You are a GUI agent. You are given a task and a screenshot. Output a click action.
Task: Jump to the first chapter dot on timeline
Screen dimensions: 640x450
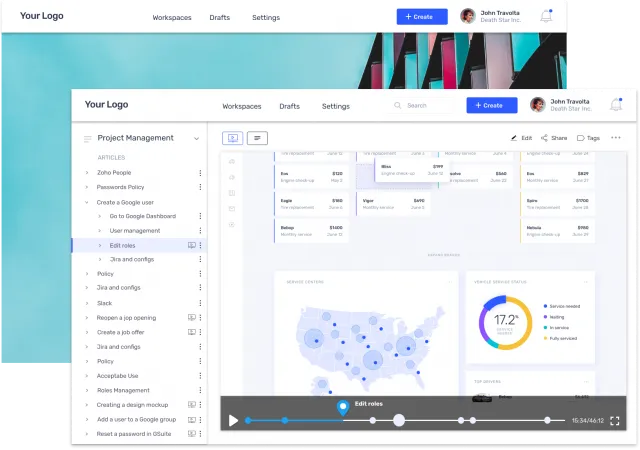pyautogui.click(x=248, y=420)
